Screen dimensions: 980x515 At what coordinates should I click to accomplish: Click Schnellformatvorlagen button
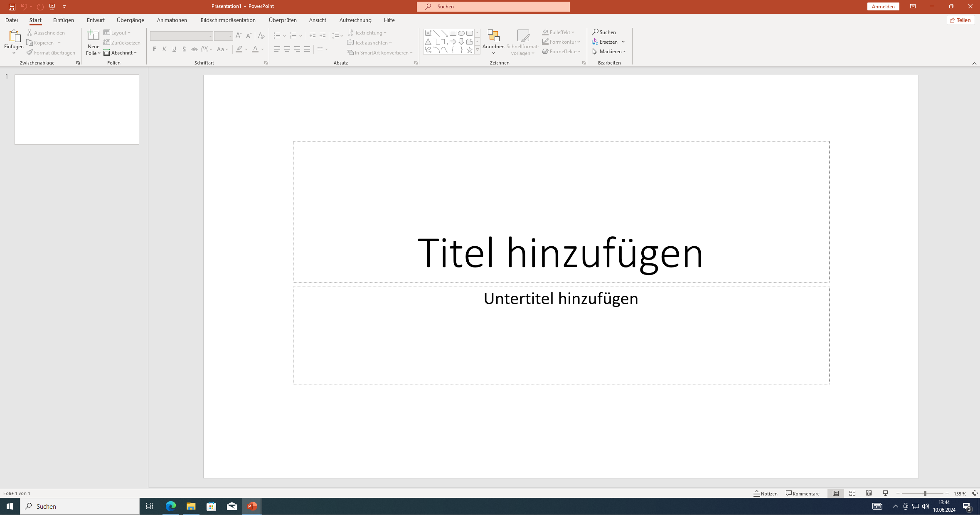(523, 42)
